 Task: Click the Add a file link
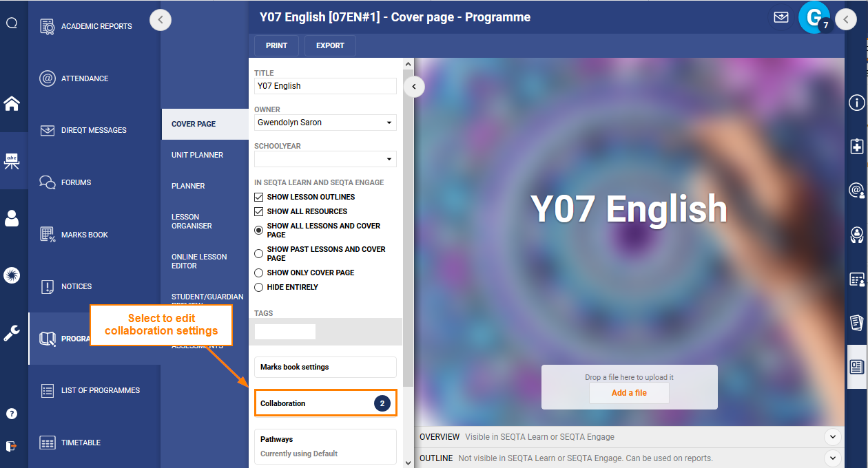(x=628, y=392)
